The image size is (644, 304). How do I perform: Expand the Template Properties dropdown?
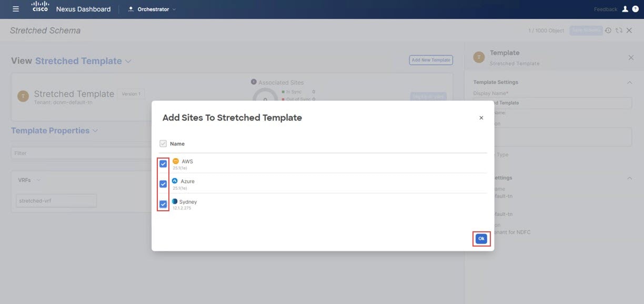point(55,131)
